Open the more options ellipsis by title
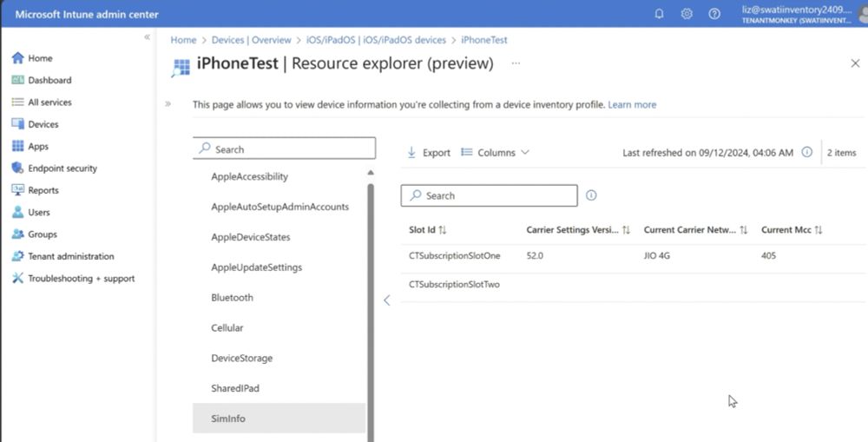Image resolution: width=868 pixels, height=442 pixels. [x=516, y=63]
